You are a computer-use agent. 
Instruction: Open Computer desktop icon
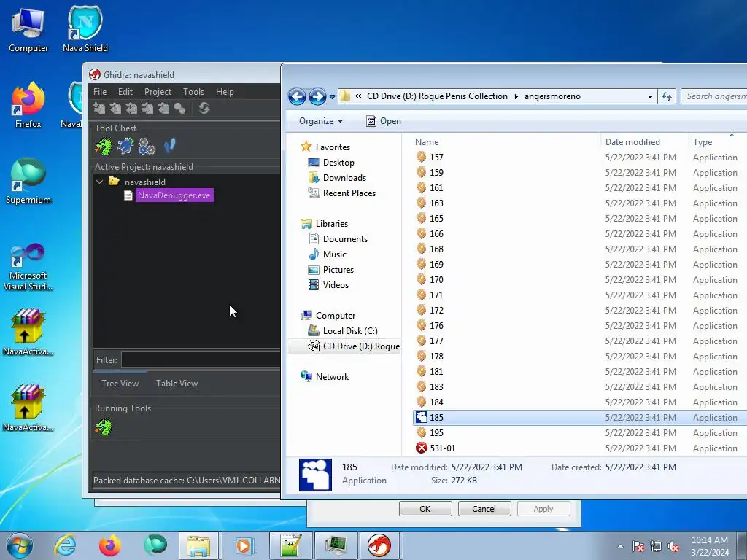(x=28, y=28)
